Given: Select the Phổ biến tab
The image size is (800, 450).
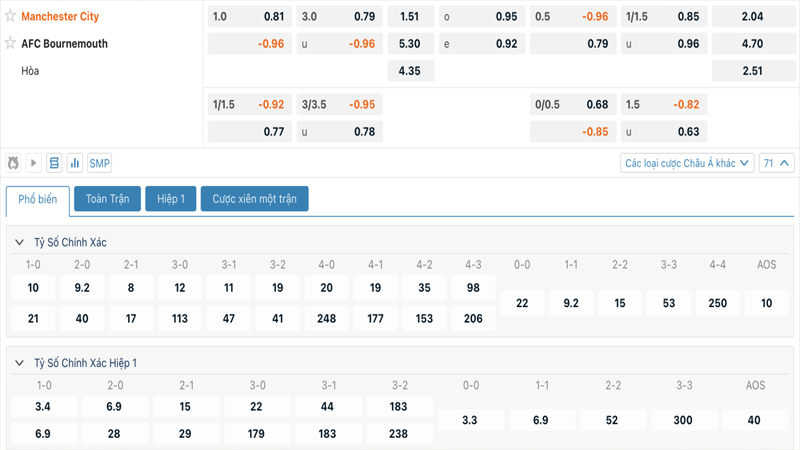Looking at the screenshot, I should [38, 199].
